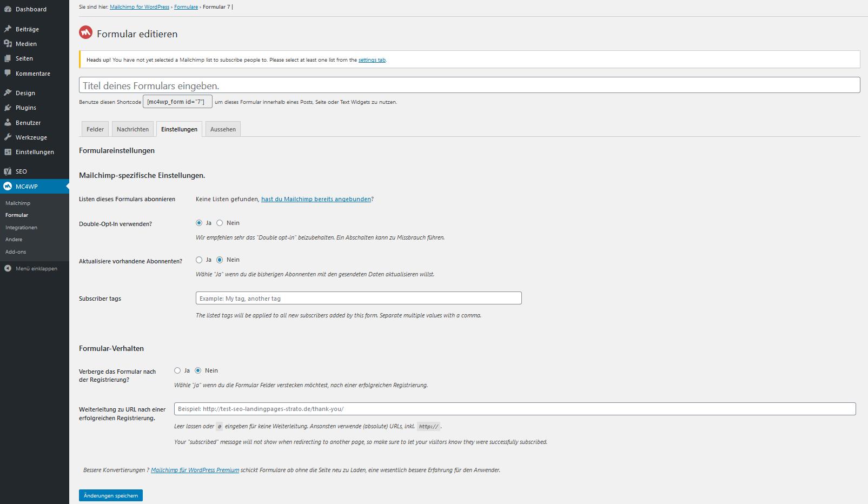Screen dimensions: 868x504
Task: Click the Weiterleitung zu URL input field
Action: (x=515, y=409)
